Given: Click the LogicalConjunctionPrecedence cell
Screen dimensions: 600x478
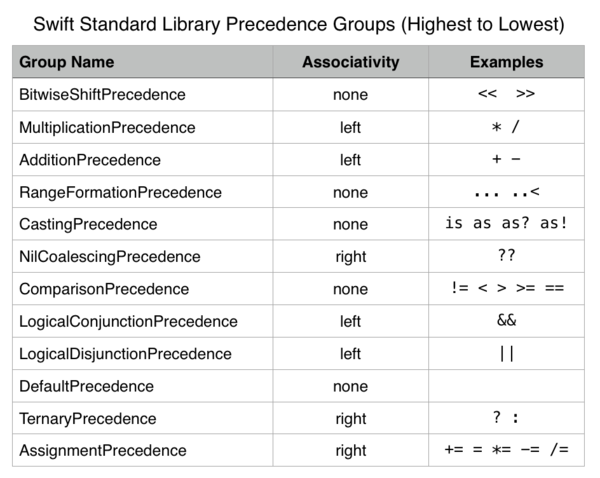Looking at the screenshot, I should click(128, 321).
